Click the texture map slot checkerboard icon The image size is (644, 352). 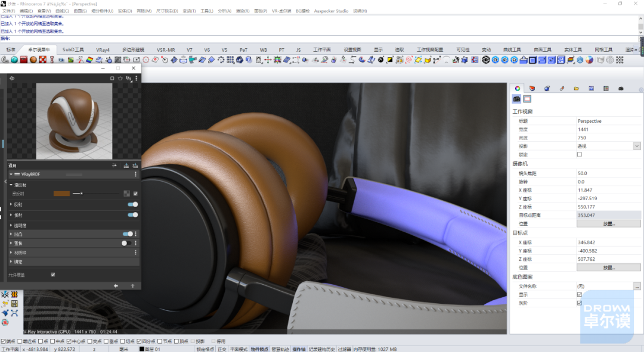point(127,194)
